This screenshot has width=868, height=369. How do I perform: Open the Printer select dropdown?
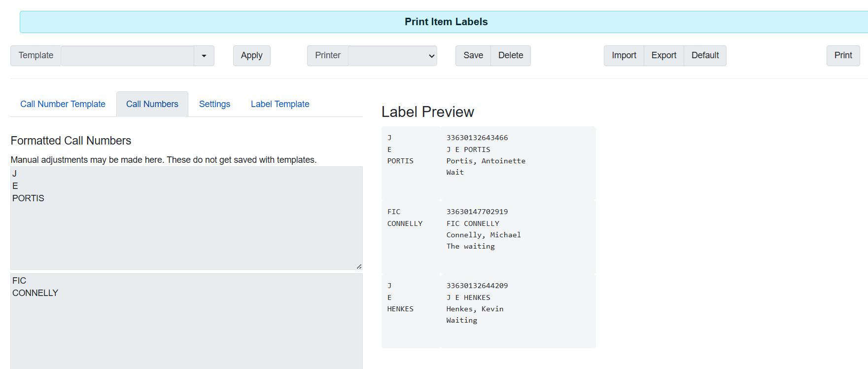point(392,56)
